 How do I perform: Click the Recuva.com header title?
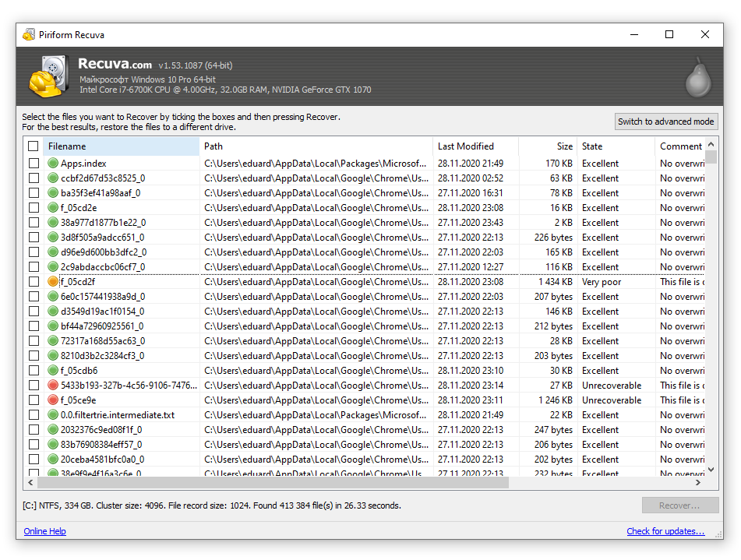pos(115,64)
